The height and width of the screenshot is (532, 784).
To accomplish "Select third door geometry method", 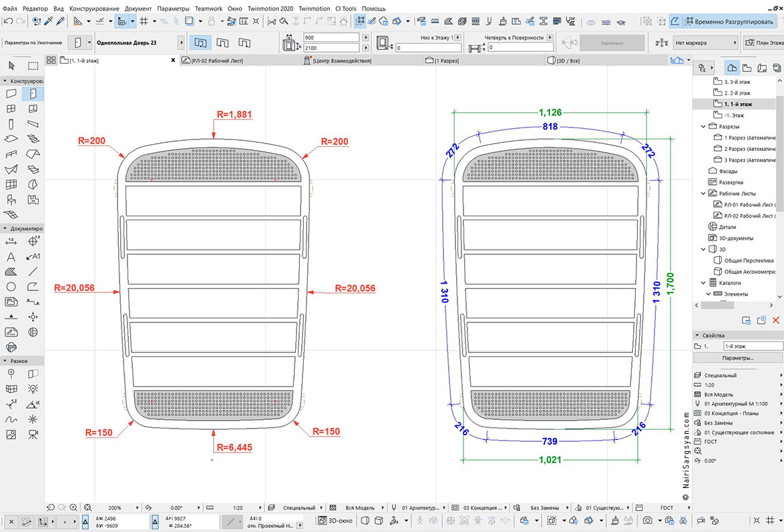I will click(x=244, y=43).
